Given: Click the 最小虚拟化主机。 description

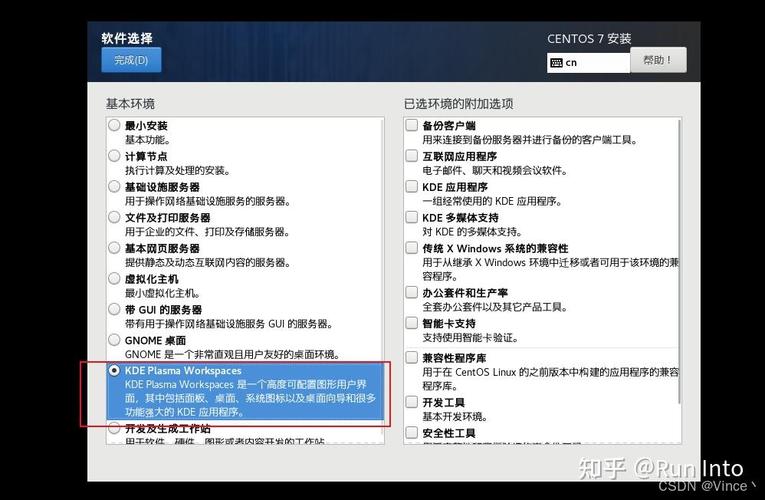Looking at the screenshot, I should (x=162, y=293).
